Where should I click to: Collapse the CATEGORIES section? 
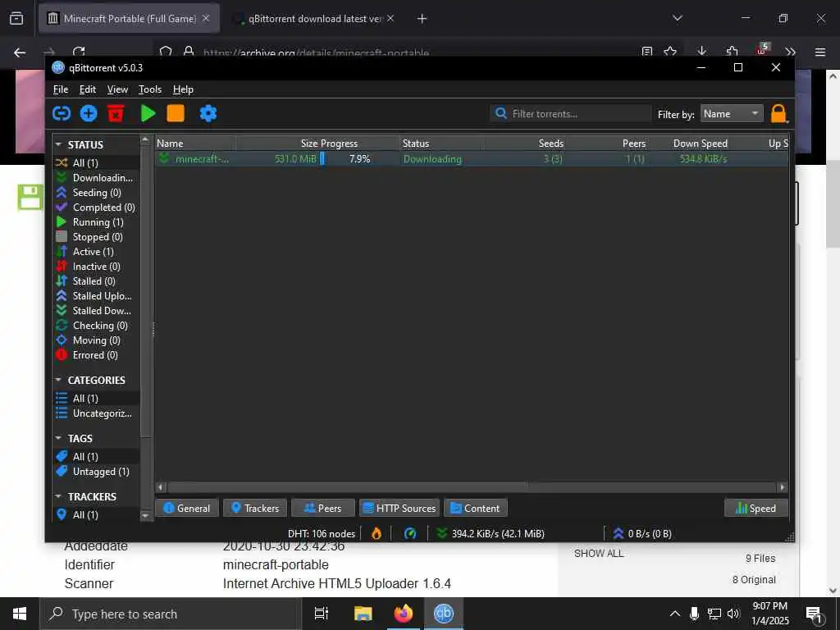pyautogui.click(x=58, y=380)
